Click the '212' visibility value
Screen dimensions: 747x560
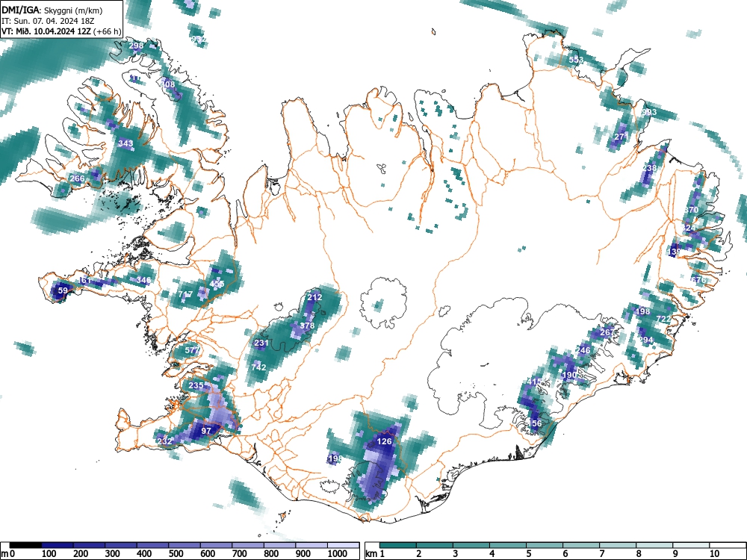pyautogui.click(x=314, y=297)
